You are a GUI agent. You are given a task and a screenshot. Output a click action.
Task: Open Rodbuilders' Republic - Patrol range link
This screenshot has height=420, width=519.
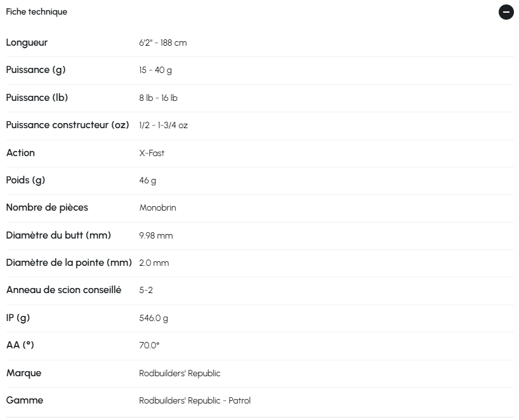pyautogui.click(x=195, y=401)
